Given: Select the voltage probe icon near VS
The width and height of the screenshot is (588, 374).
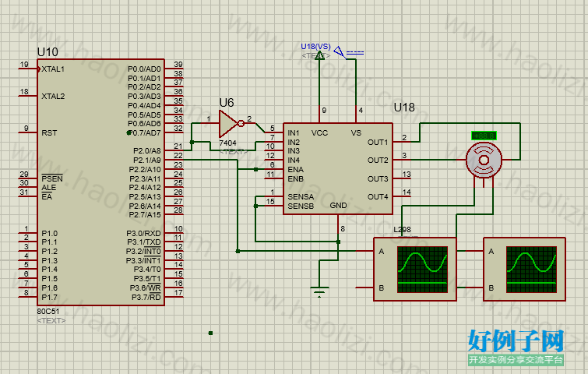Looking at the screenshot, I should pyautogui.click(x=340, y=51).
